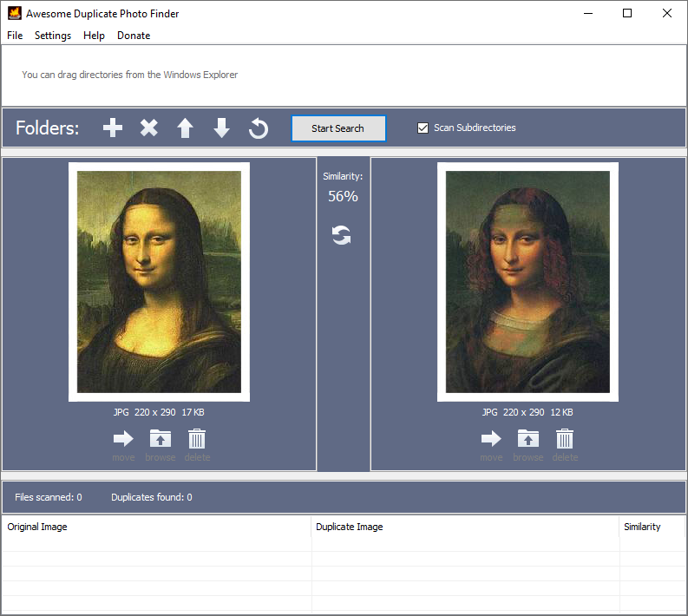Open the Help menu
The image size is (688, 616).
coord(94,36)
